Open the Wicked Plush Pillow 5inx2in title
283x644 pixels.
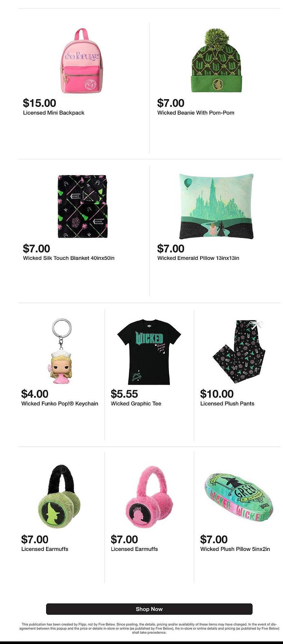click(x=235, y=549)
